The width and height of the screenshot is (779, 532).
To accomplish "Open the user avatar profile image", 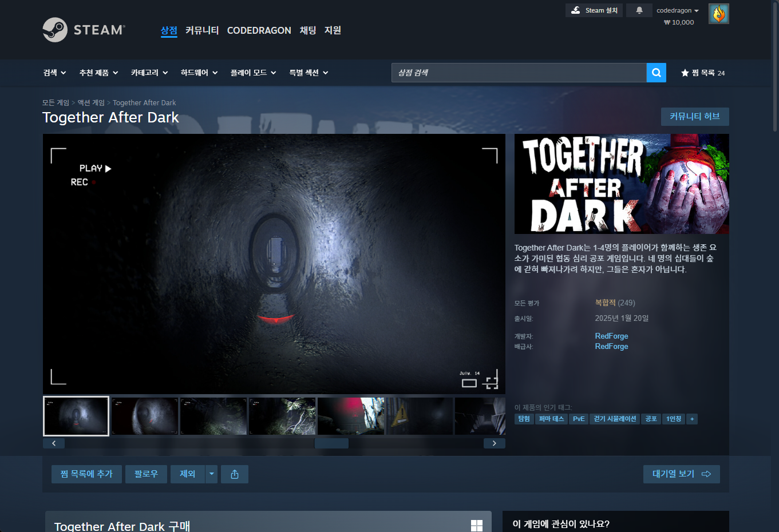I will (x=719, y=14).
